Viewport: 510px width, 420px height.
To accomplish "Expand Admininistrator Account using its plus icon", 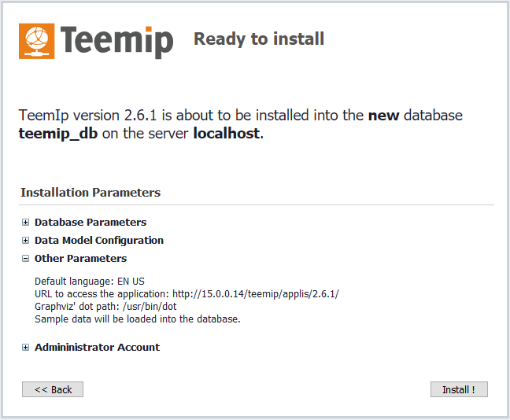I will click(26, 347).
